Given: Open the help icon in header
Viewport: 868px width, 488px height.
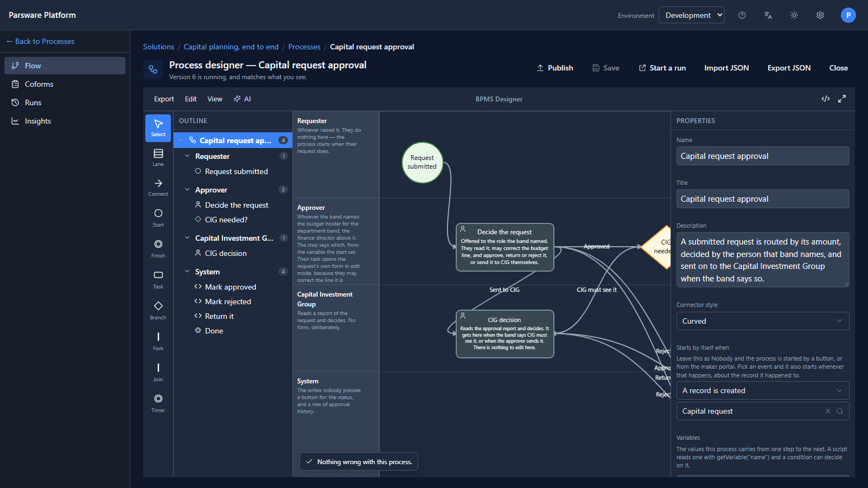Looking at the screenshot, I should (742, 15).
